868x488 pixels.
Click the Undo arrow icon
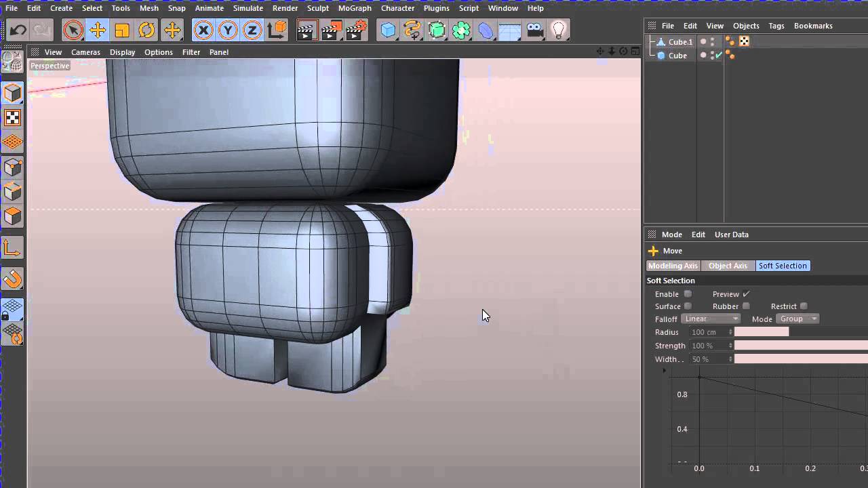tap(18, 30)
